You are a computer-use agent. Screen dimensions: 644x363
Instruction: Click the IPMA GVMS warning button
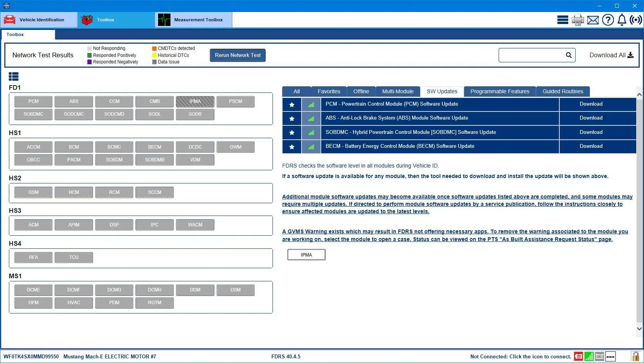[x=307, y=255]
